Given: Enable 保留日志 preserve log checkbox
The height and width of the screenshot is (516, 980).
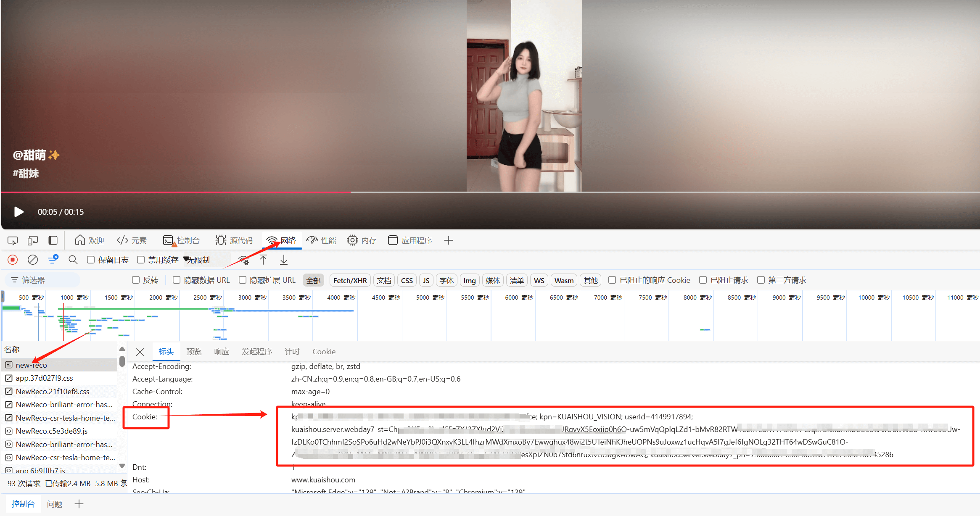Looking at the screenshot, I should click(91, 260).
